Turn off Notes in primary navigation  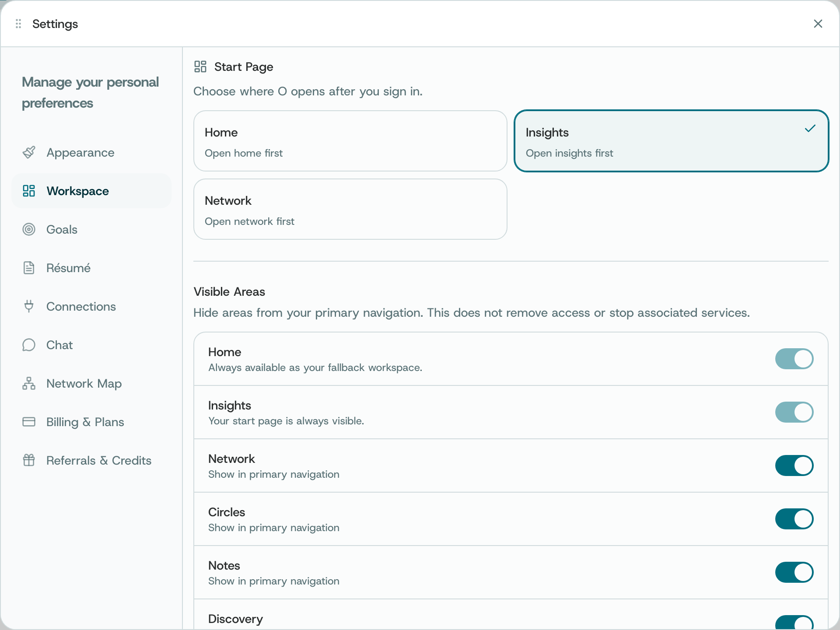click(794, 572)
